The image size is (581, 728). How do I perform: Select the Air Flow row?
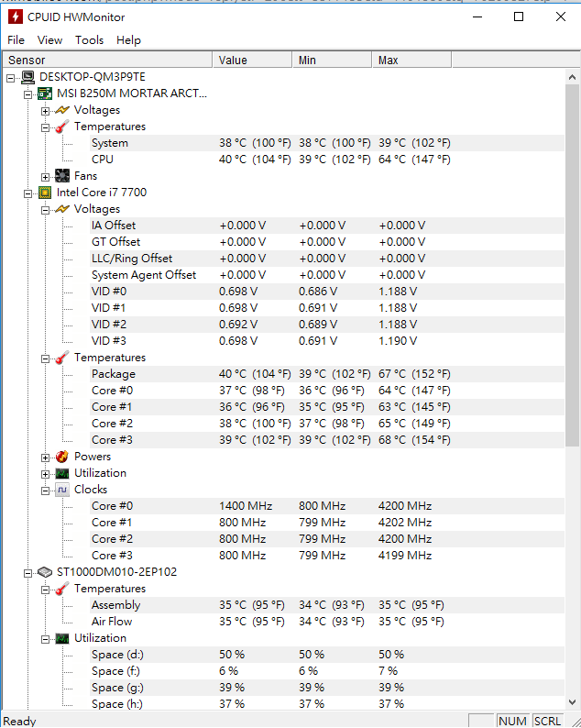click(327, 622)
